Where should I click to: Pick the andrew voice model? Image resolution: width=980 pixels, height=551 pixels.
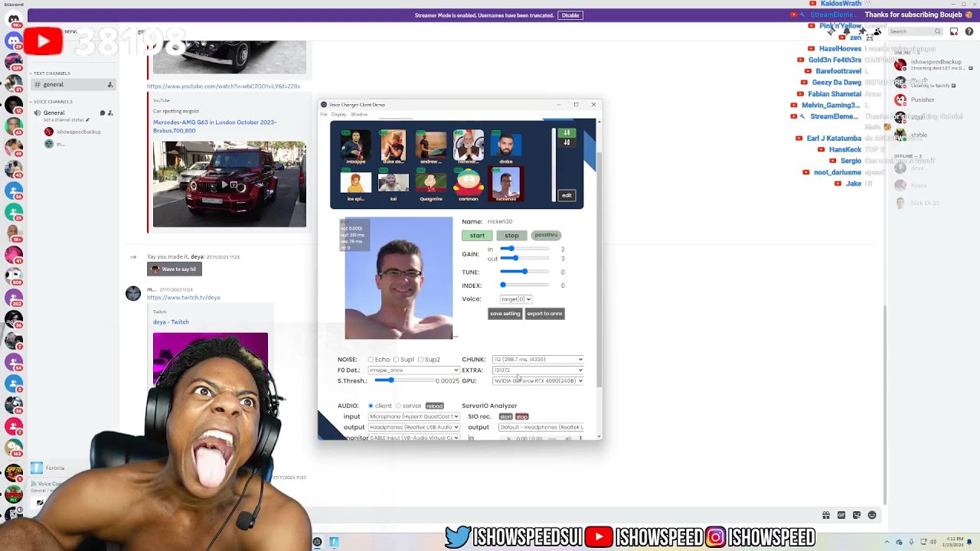pos(431,146)
